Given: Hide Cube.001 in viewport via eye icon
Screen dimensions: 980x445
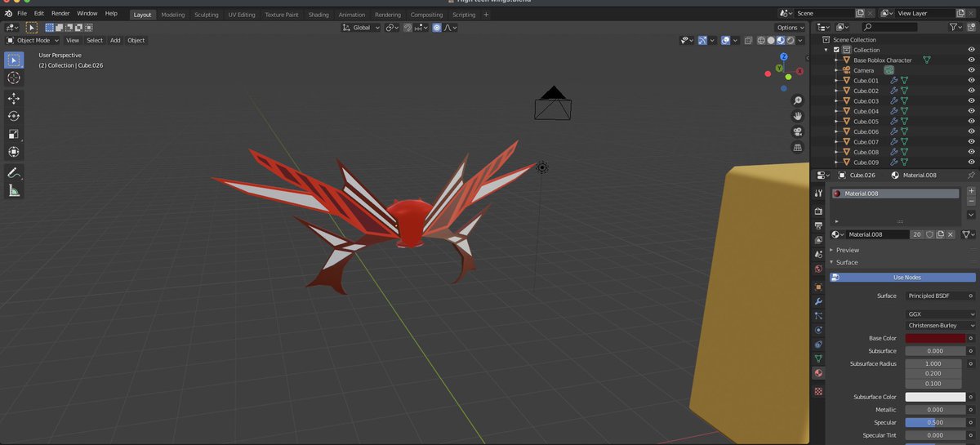Looking at the screenshot, I should pos(971,81).
